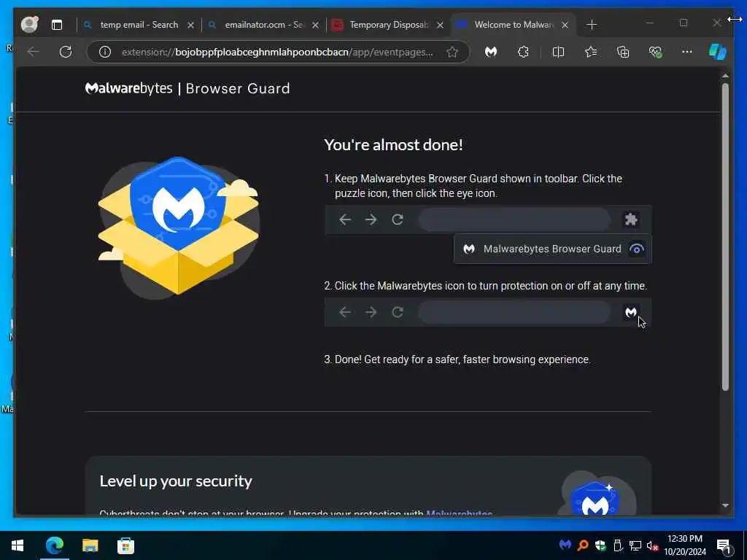The width and height of the screenshot is (747, 560).
Task: Open Settings and more menu
Action: point(687,52)
